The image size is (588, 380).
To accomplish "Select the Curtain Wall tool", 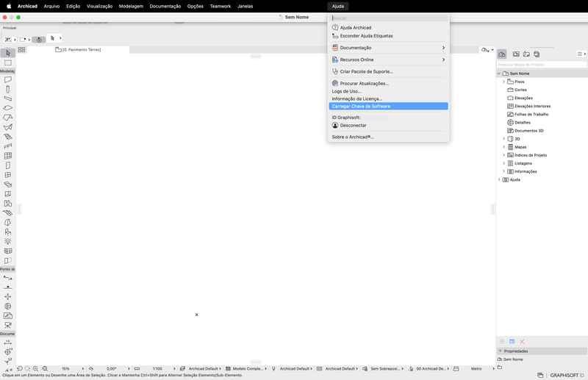I will [8, 156].
